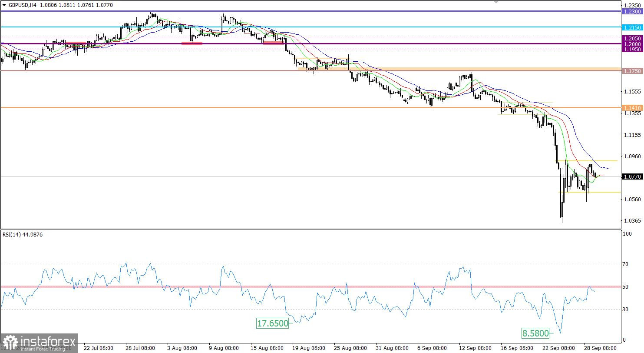Image resolution: width=644 pixels, height=353 pixels.
Task: Click the RSI scale value 70
Action: (626, 264)
